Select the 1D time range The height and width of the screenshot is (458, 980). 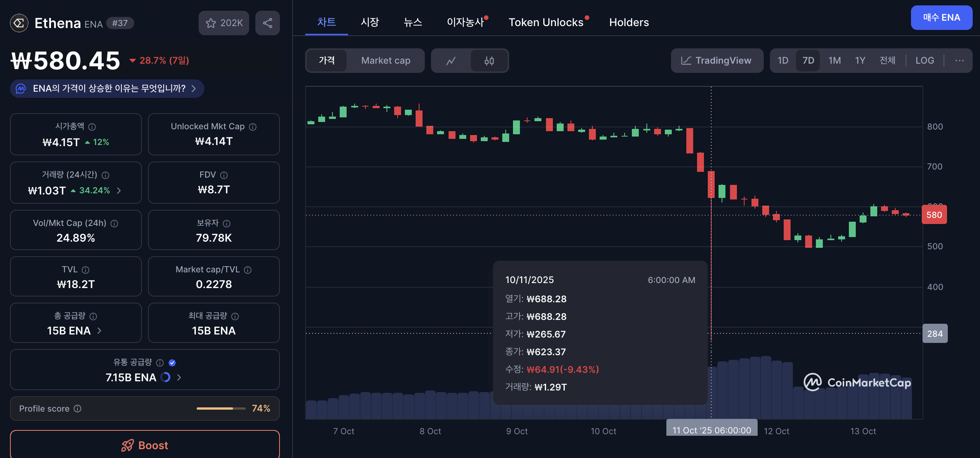(783, 61)
